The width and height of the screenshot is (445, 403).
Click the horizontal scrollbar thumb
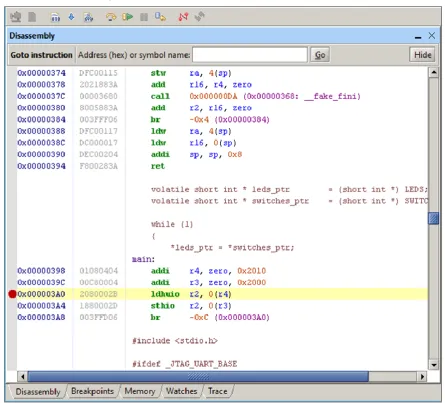[x=198, y=377]
